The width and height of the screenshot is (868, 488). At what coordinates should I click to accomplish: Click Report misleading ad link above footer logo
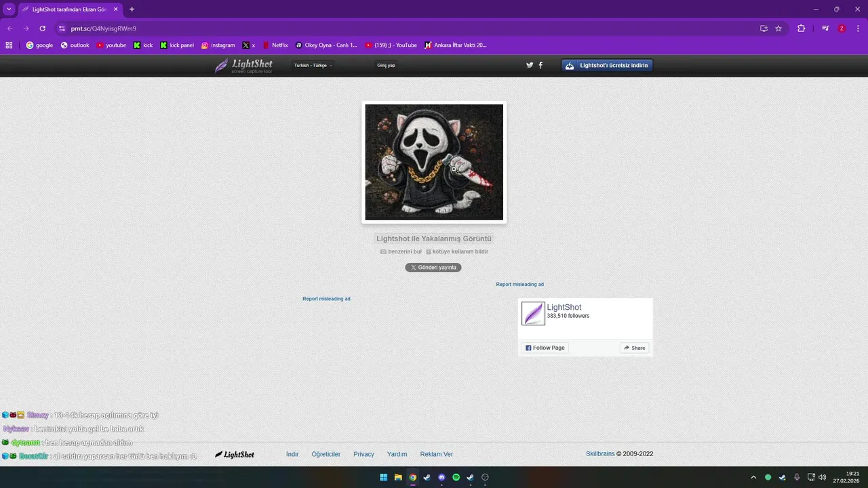tap(326, 299)
